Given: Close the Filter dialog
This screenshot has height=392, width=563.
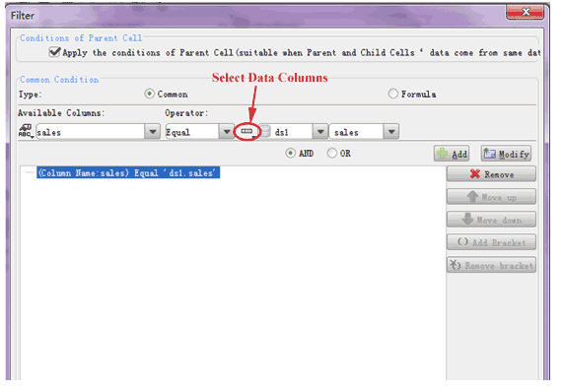Looking at the screenshot, I should point(525,12).
